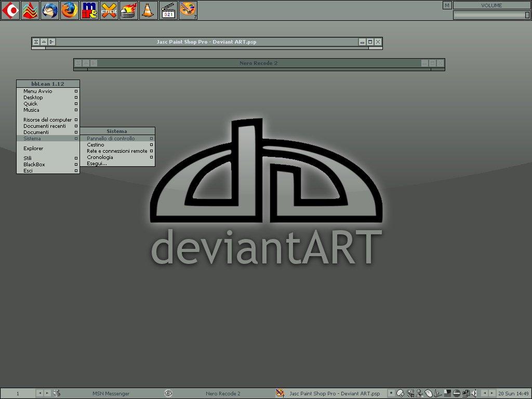Click the third left button on Paint Shop Pro titlebar
This screenshot has width=532, height=399.
pyautogui.click(x=51, y=42)
